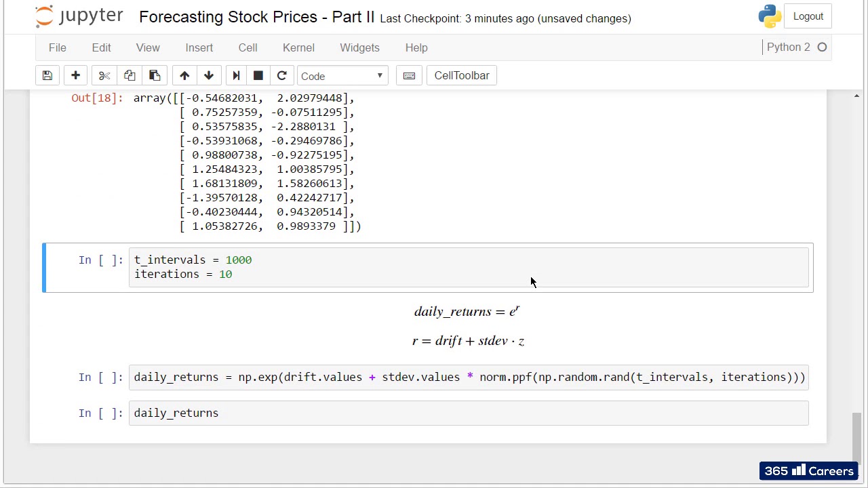The image size is (868, 488).
Task: Click the CellToolbar button
Action: (x=462, y=76)
